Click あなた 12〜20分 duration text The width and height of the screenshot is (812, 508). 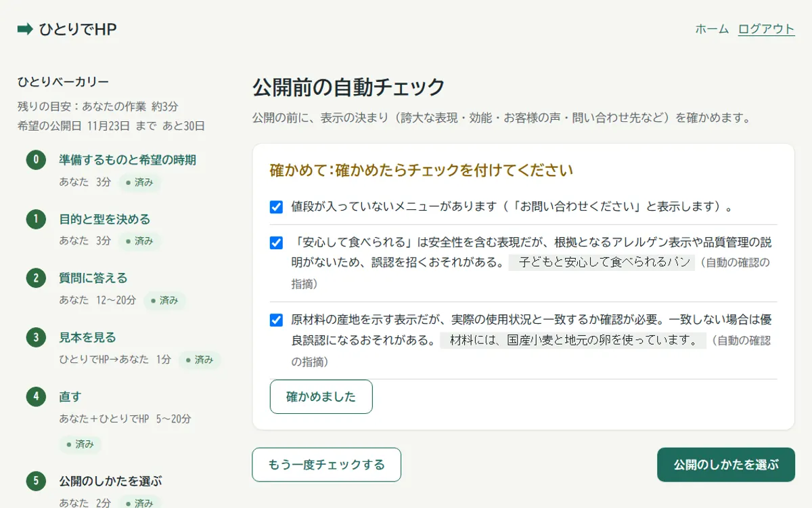(97, 300)
